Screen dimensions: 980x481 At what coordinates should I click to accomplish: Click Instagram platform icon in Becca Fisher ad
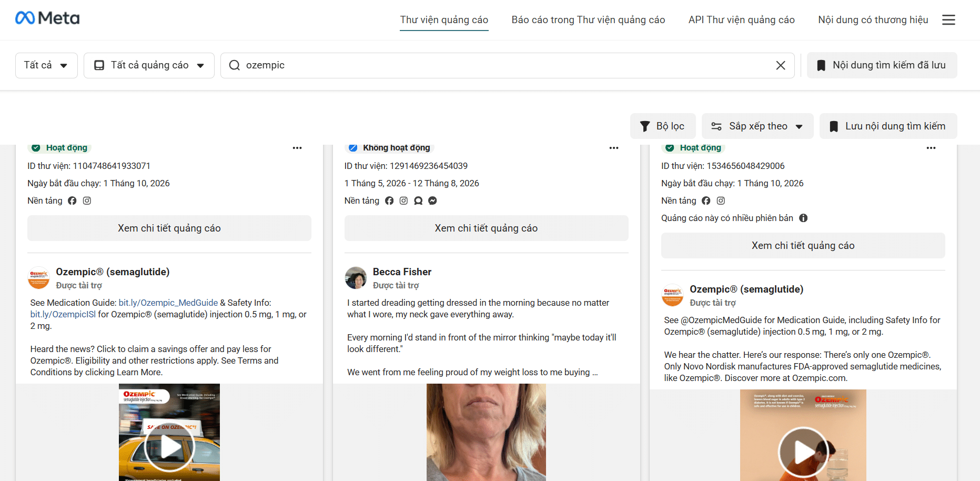tap(403, 201)
